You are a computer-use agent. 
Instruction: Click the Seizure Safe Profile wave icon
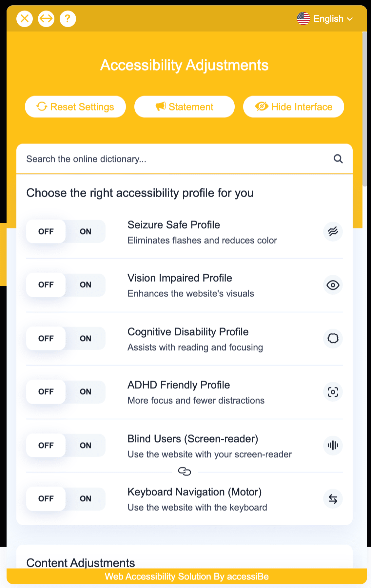pyautogui.click(x=333, y=231)
